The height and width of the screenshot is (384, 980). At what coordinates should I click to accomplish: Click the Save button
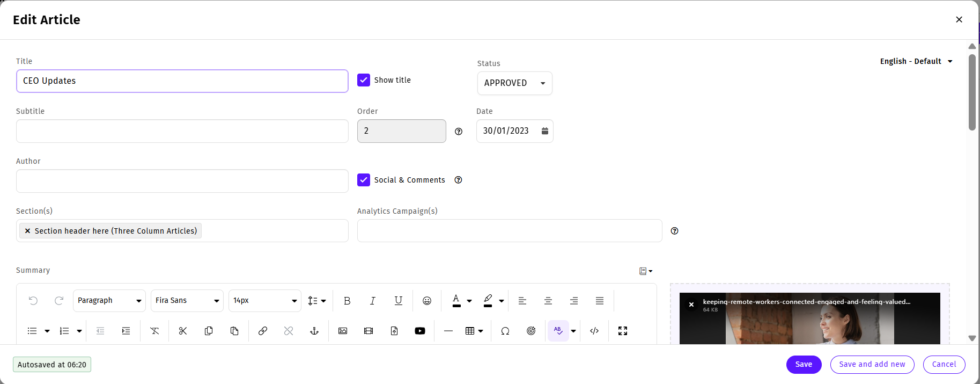coord(804,364)
